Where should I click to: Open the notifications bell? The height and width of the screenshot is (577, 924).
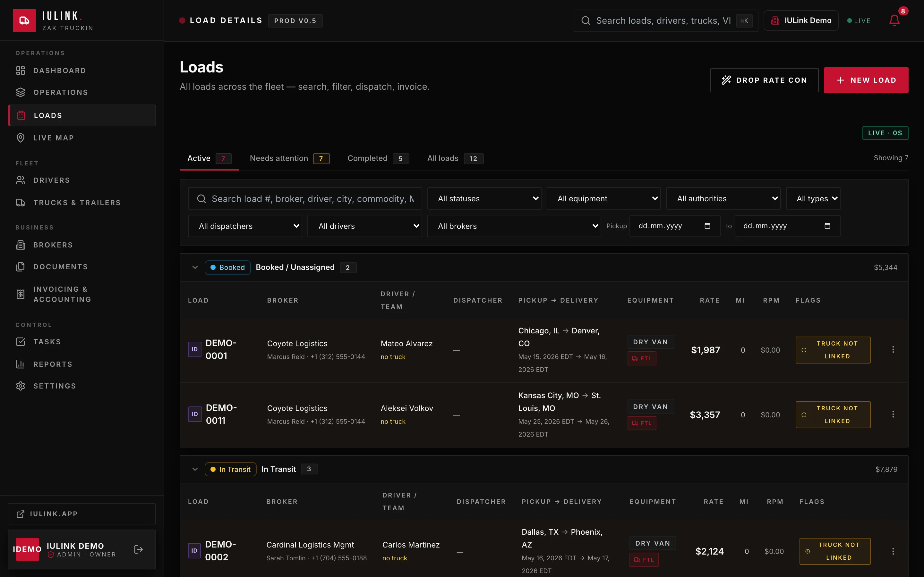point(894,20)
